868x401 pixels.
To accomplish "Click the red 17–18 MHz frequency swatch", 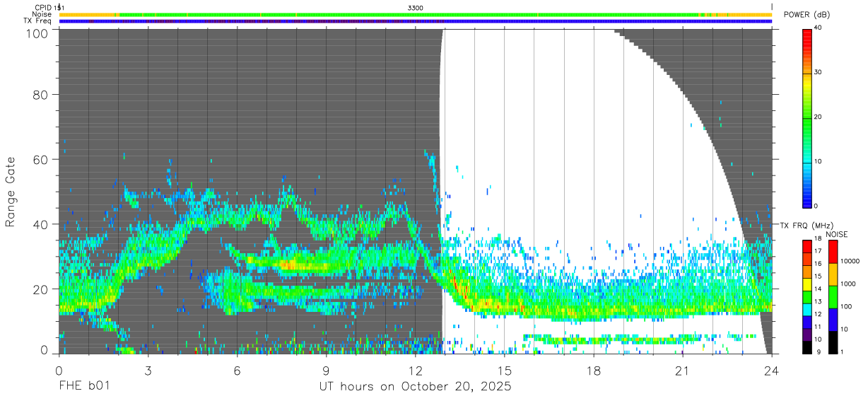I will 807,245.
